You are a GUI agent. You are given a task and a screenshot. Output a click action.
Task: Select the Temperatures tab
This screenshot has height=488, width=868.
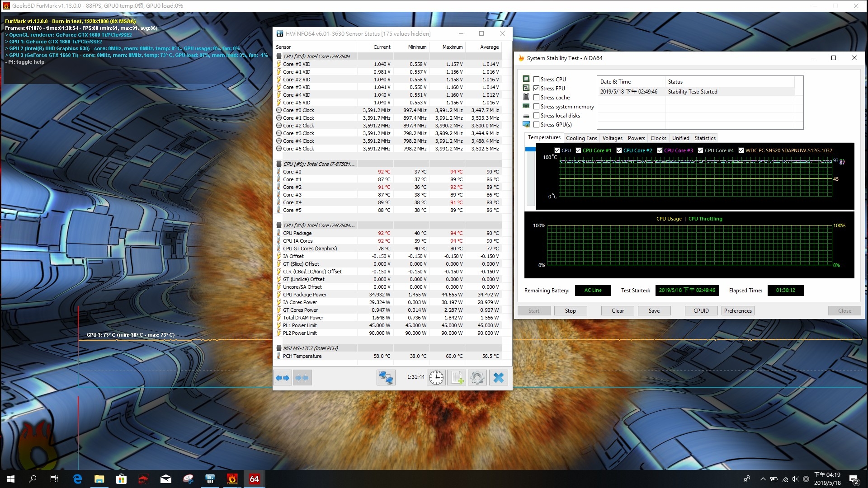544,138
